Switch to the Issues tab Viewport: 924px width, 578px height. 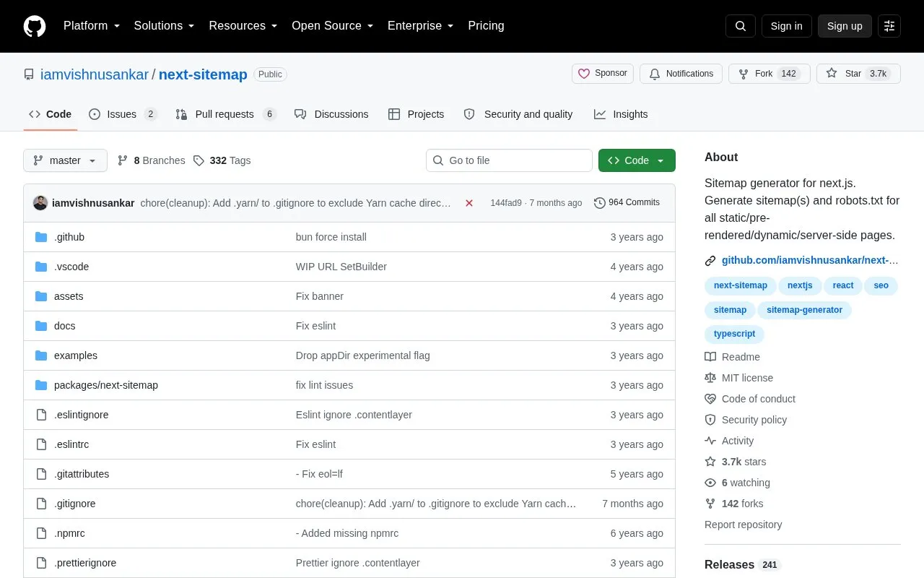click(123, 114)
